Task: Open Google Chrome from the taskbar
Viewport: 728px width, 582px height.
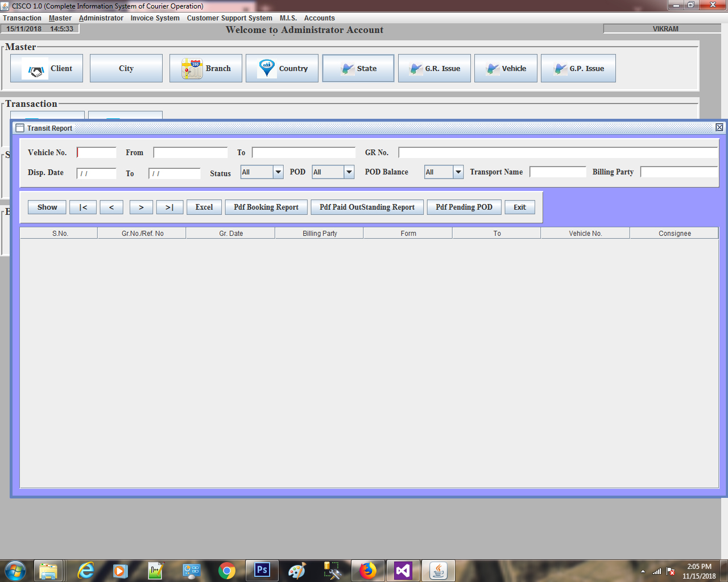Action: click(x=226, y=570)
